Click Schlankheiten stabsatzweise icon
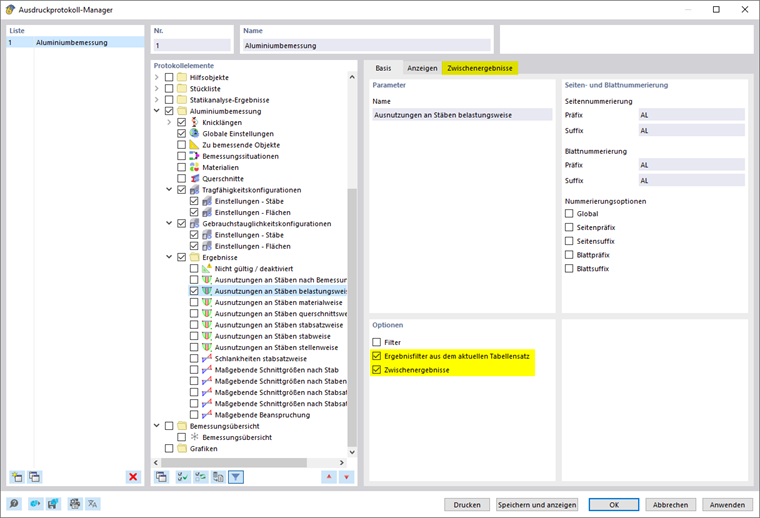The image size is (760, 518). tap(207, 359)
